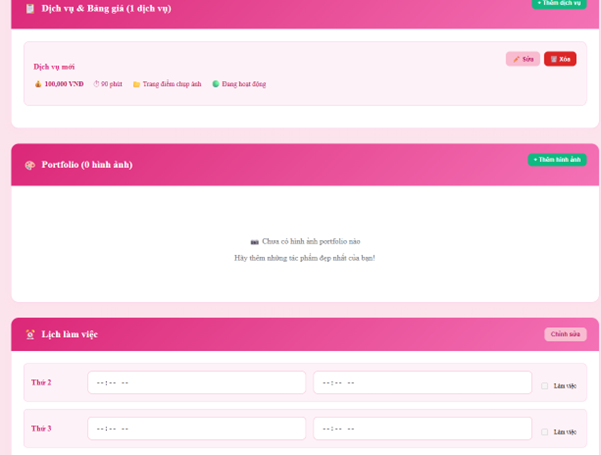
Task: Click the camera icon in empty portfolio message
Action: pyautogui.click(x=254, y=242)
